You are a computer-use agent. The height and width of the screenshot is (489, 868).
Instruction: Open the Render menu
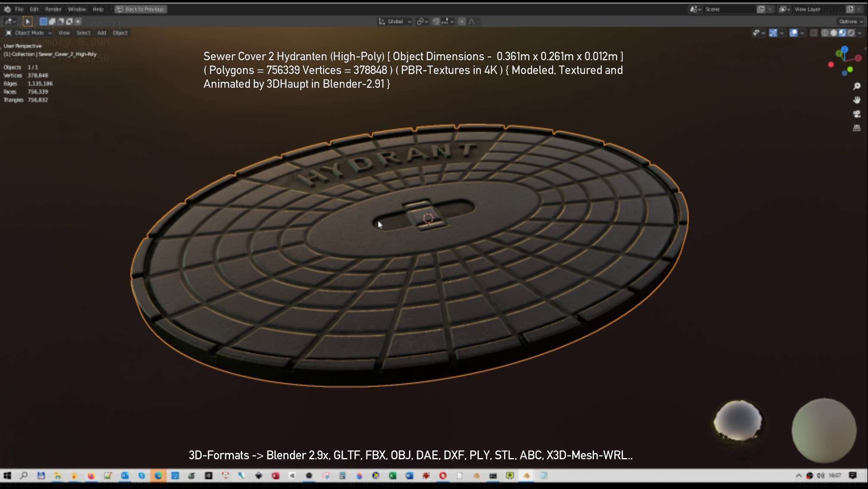(x=53, y=9)
